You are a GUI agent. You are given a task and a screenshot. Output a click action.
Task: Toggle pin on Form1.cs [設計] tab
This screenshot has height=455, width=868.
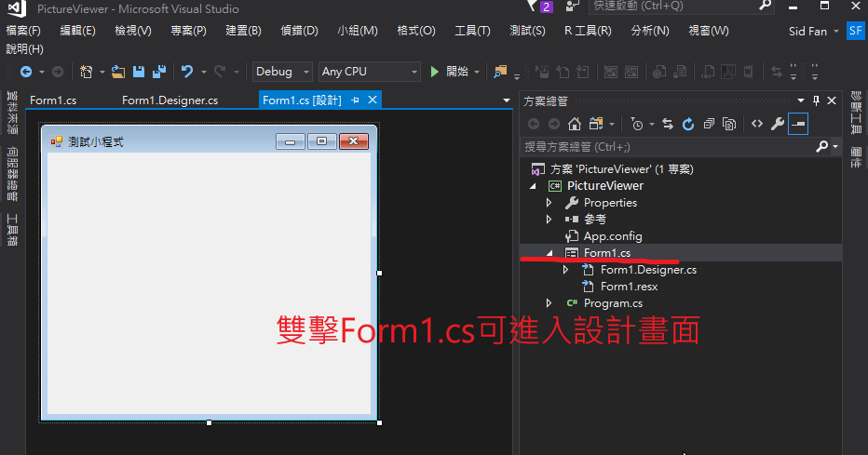pyautogui.click(x=356, y=100)
